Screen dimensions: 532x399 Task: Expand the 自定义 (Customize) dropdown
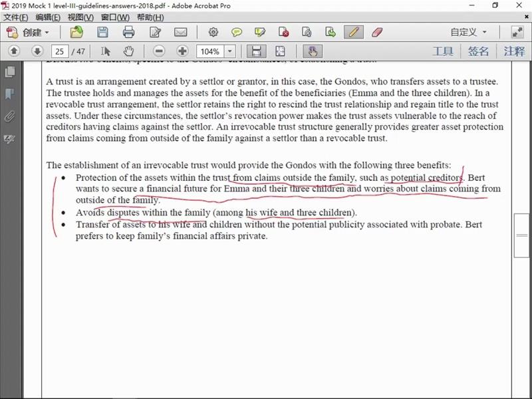(468, 32)
